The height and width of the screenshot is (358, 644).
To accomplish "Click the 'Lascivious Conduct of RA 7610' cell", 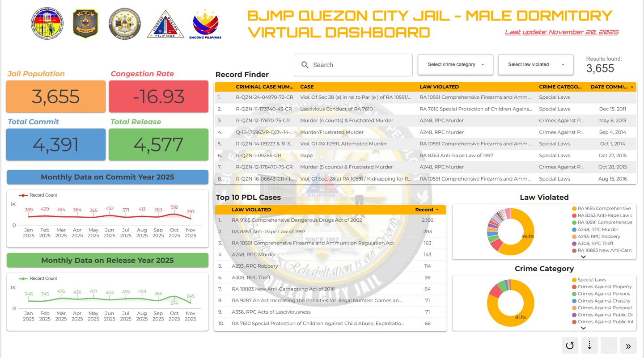I will click(x=336, y=109).
